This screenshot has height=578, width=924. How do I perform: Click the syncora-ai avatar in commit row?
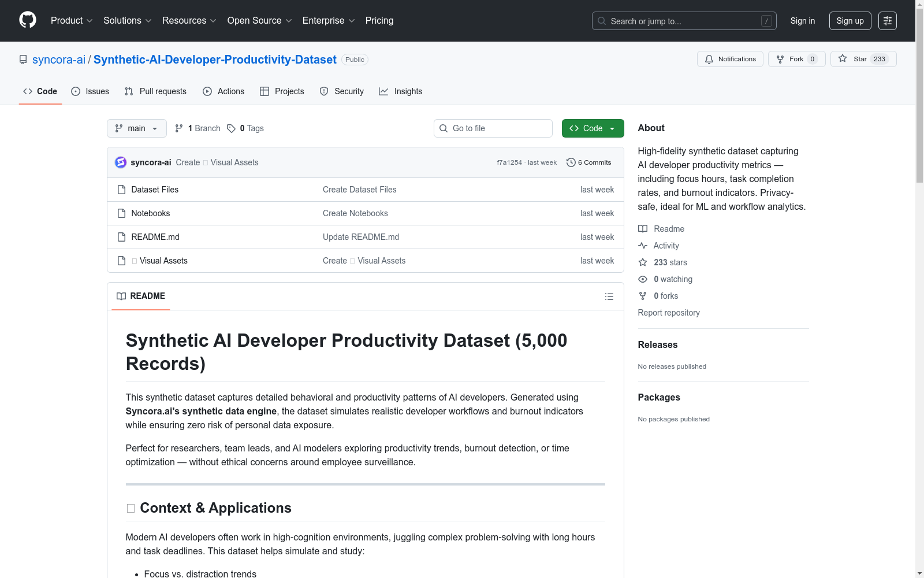121,162
